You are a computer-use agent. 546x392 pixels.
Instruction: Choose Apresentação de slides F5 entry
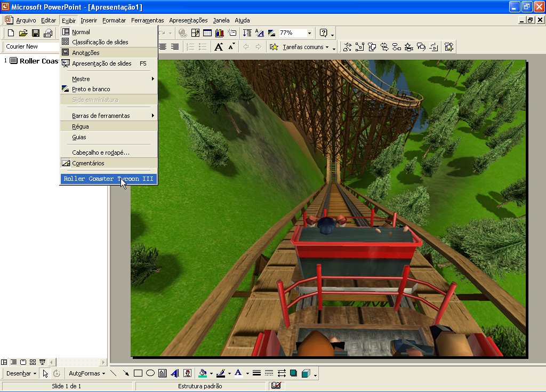[x=109, y=63]
